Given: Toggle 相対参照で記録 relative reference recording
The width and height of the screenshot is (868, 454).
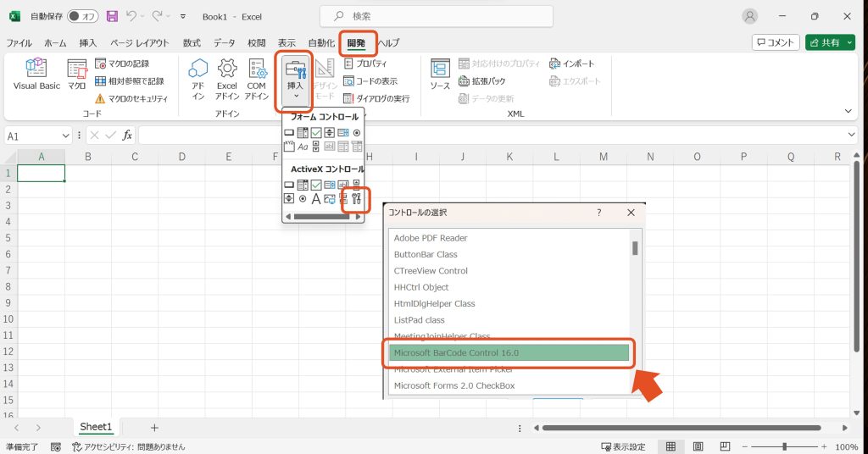Looking at the screenshot, I should coord(129,80).
